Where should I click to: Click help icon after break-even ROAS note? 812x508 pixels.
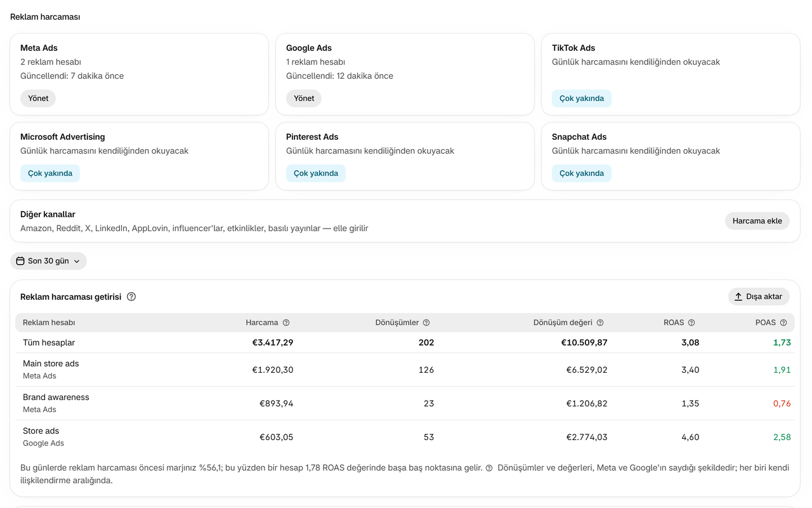489,468
